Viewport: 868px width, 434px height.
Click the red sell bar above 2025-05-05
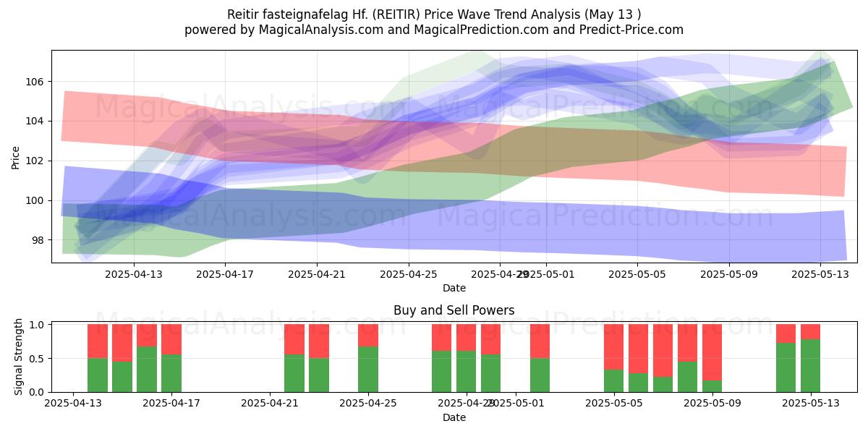614,347
